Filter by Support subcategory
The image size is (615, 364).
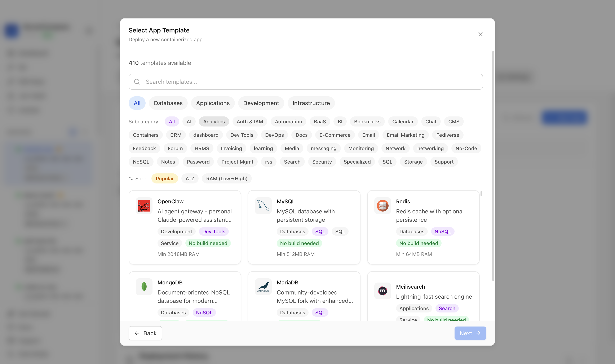pos(444,162)
